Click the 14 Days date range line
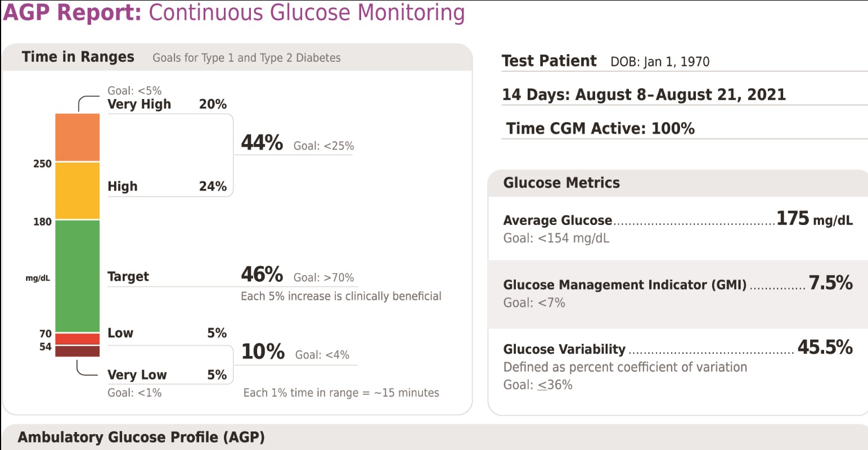This screenshot has height=450, width=868. (x=644, y=94)
